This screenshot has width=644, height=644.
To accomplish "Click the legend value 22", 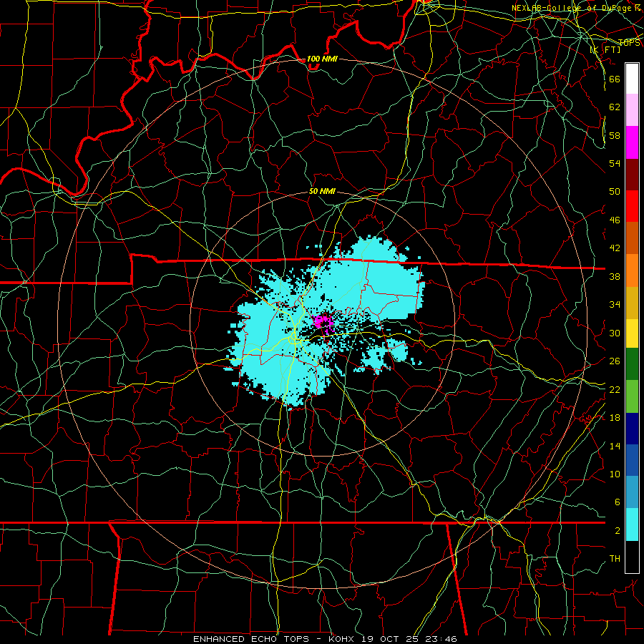I will [x=615, y=389].
